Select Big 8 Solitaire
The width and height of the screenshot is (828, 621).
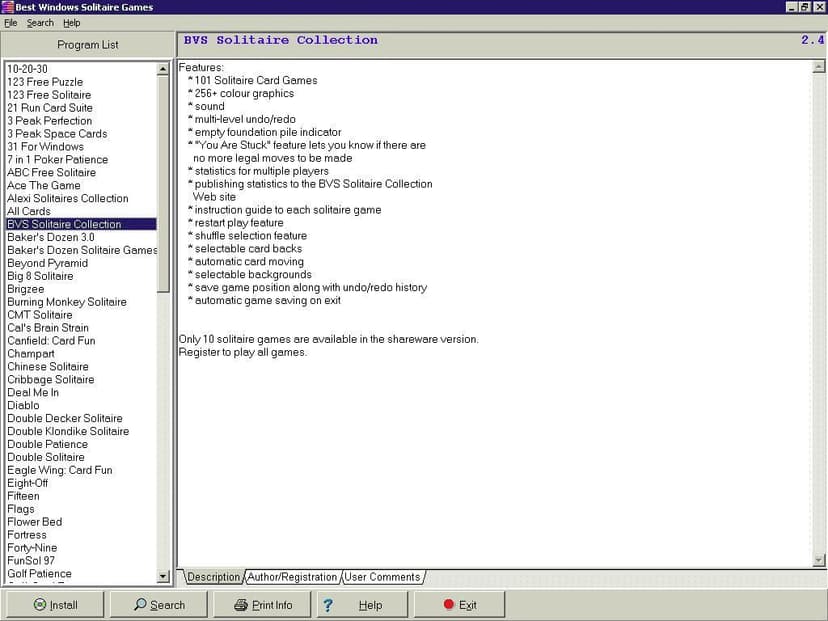point(81,276)
